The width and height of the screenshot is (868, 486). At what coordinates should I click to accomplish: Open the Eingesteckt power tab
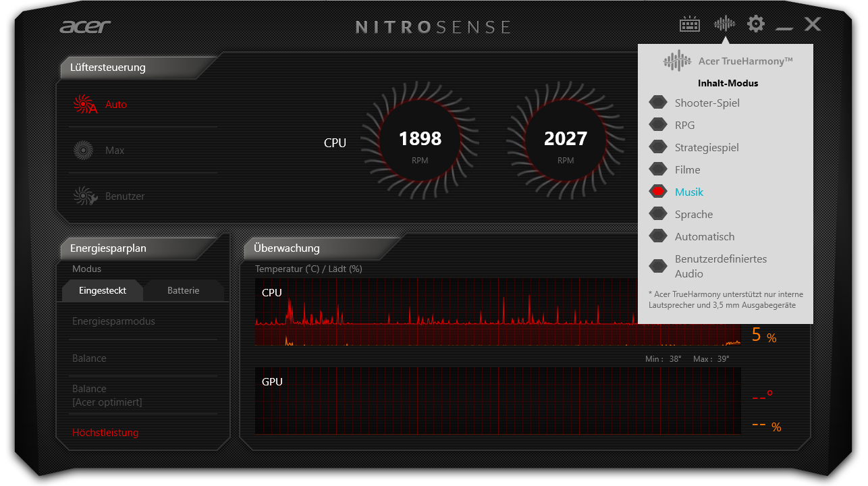coord(102,290)
